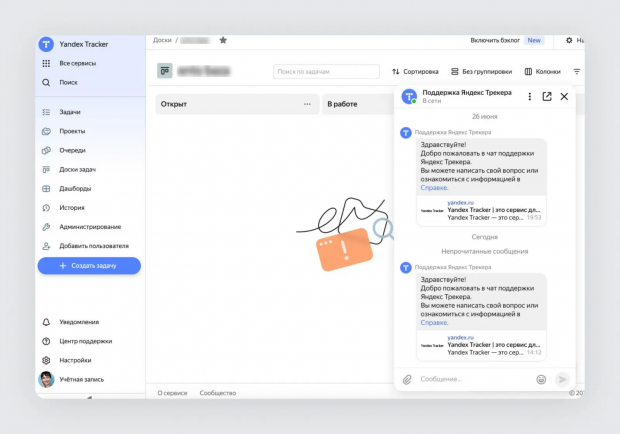The image size is (620, 434).
Task: Click the Yandex Tracker logo icon
Action: (46, 44)
